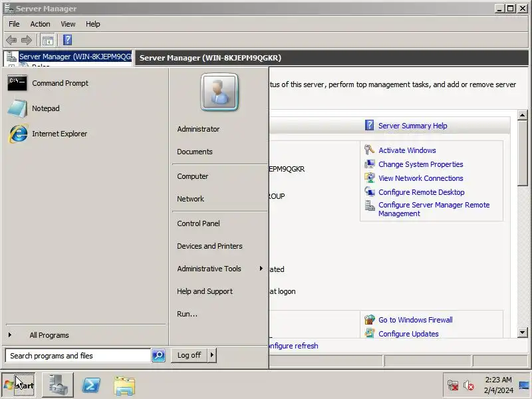Viewport: 532px width, 399px height.
Task: Open Documents from the Start menu
Action: coord(195,152)
